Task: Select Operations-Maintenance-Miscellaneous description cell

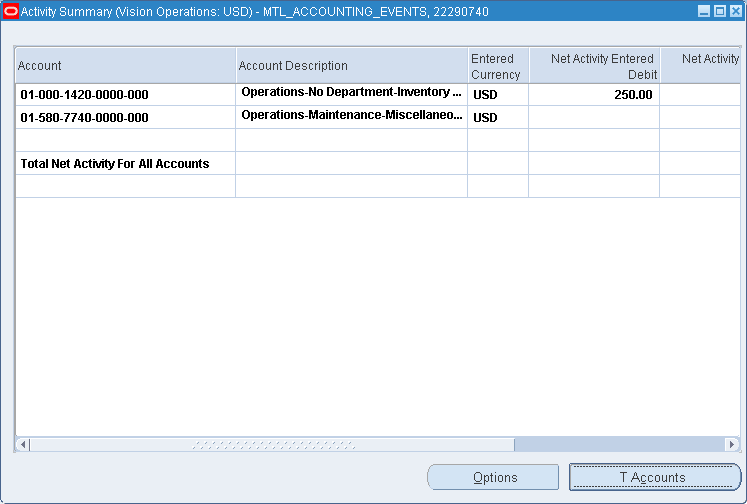Action: pos(352,117)
